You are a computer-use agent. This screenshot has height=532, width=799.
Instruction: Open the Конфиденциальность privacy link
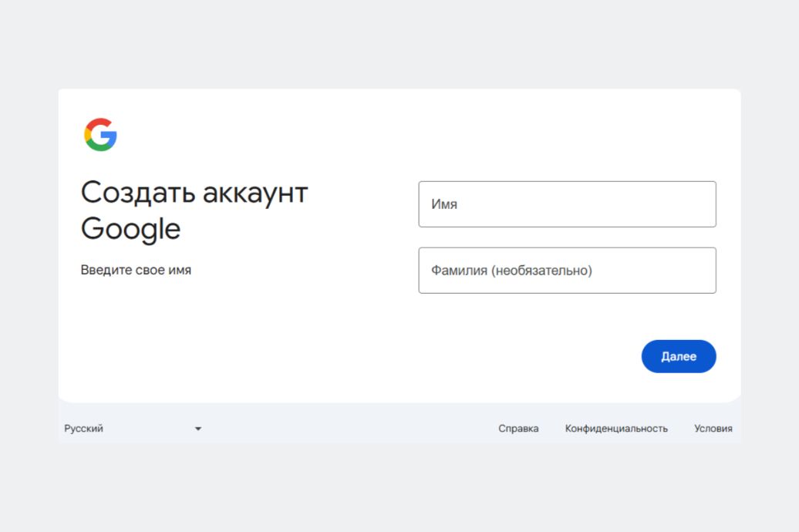[x=616, y=429]
